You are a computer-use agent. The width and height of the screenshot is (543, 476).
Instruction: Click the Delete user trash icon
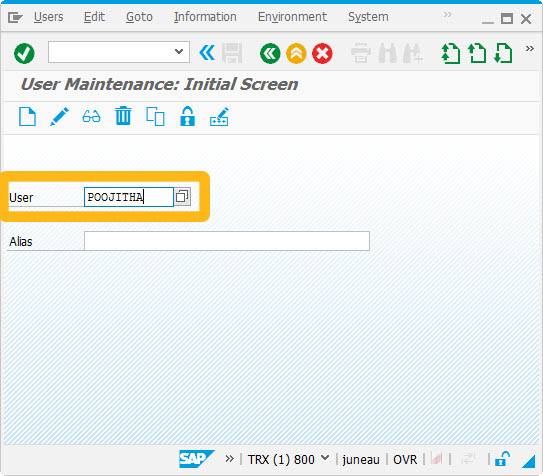[123, 116]
